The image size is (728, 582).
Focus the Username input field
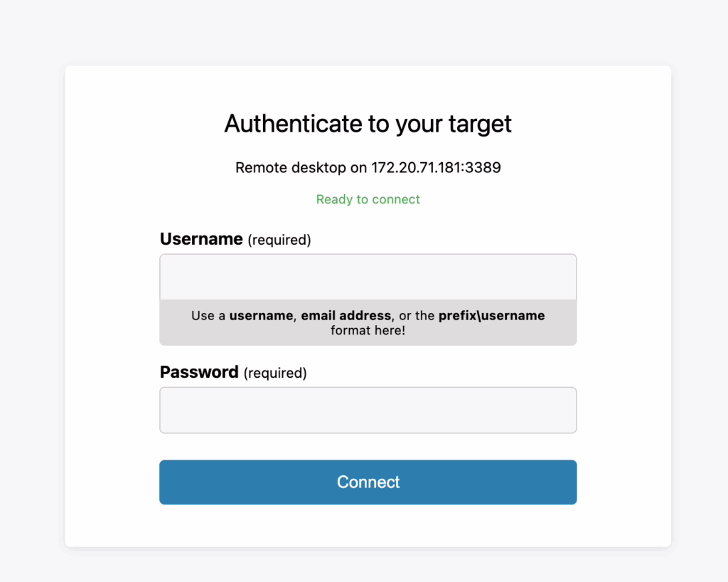pos(368,277)
